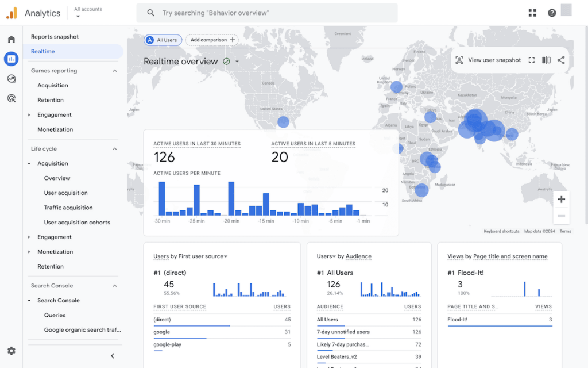This screenshot has height=368, width=588.
Task: Zoom in on the world map
Action: [560, 199]
